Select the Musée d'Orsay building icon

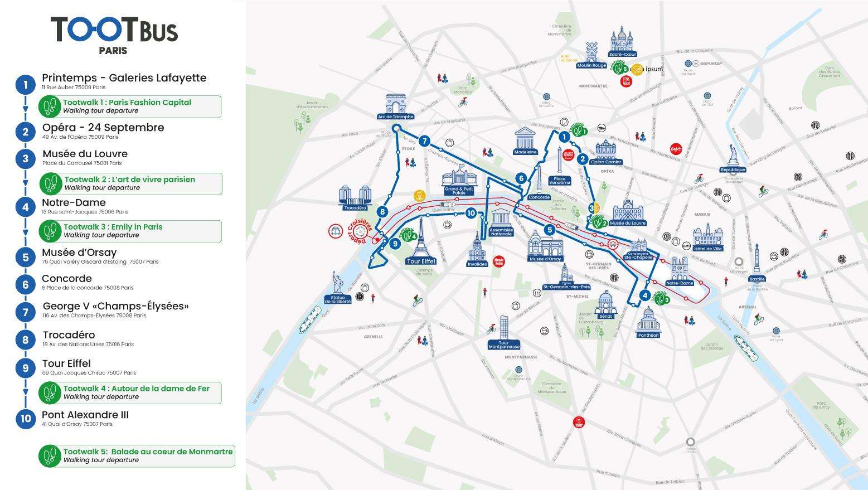(545, 246)
